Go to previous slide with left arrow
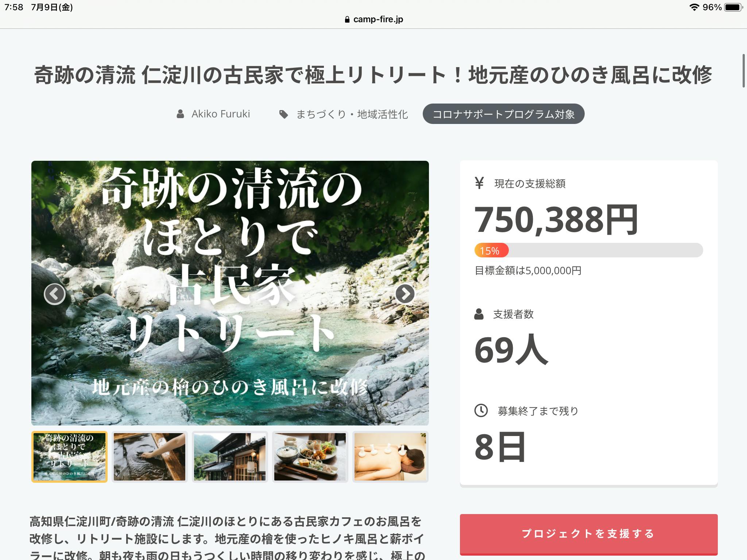The height and width of the screenshot is (560, 747). point(55,294)
